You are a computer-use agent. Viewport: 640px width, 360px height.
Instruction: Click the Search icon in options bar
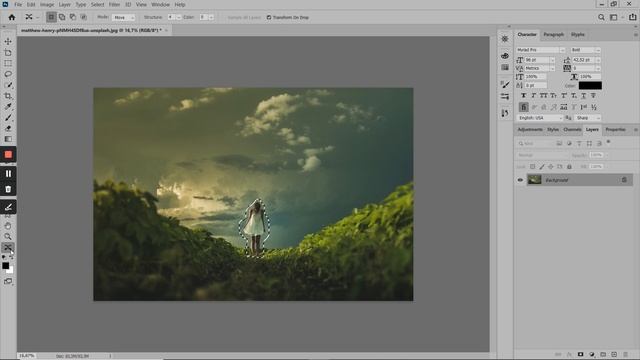[x=601, y=17]
